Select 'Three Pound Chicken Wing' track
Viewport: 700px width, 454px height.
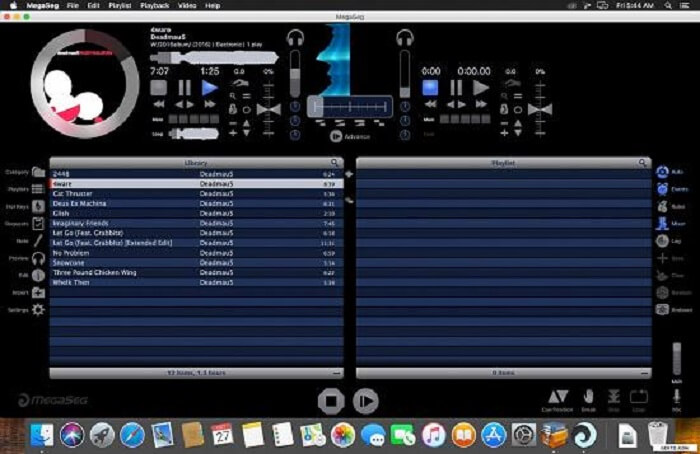(x=196, y=273)
